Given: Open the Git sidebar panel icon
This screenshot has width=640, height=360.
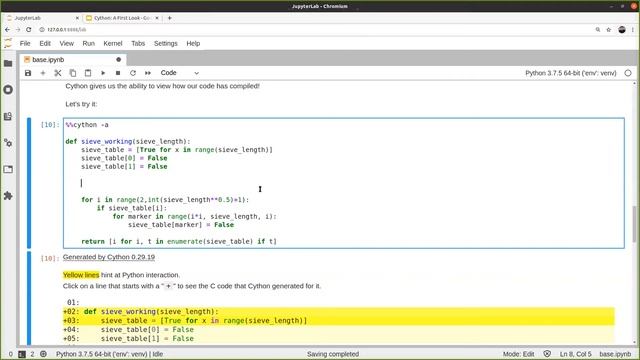Looking at the screenshot, I should [8, 116].
